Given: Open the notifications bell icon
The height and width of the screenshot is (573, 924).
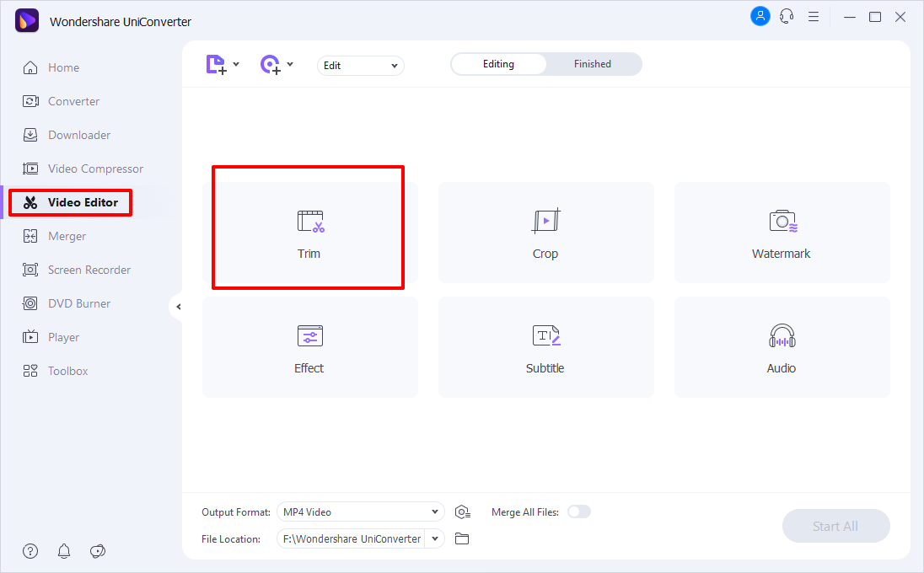Looking at the screenshot, I should 63,551.
